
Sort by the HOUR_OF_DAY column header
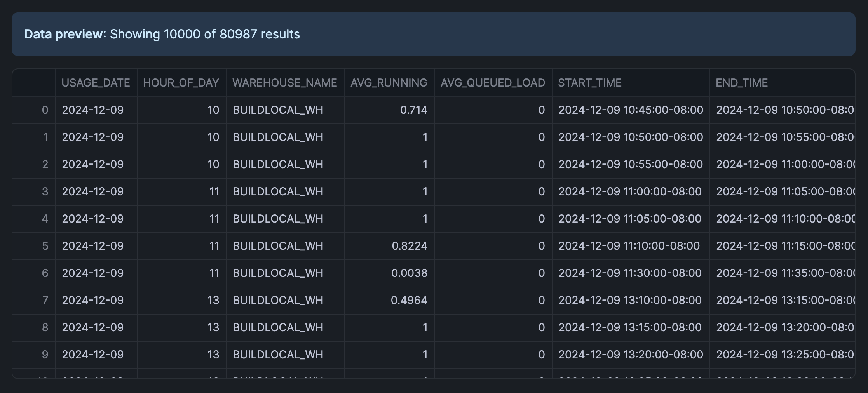coord(181,83)
